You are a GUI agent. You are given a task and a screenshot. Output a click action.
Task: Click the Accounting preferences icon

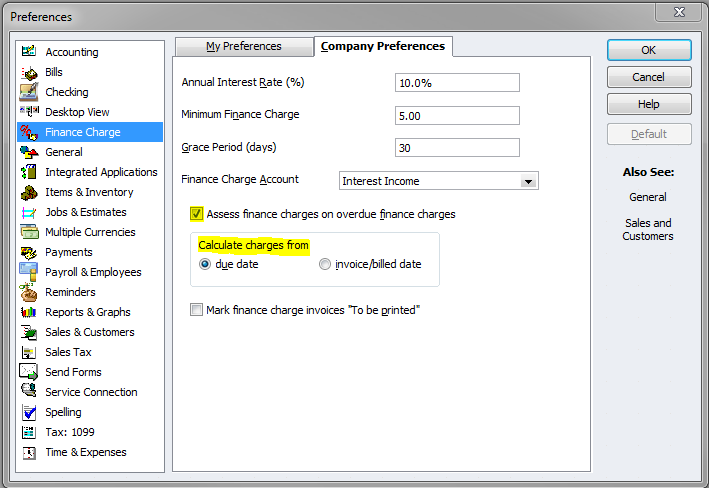click(x=29, y=51)
